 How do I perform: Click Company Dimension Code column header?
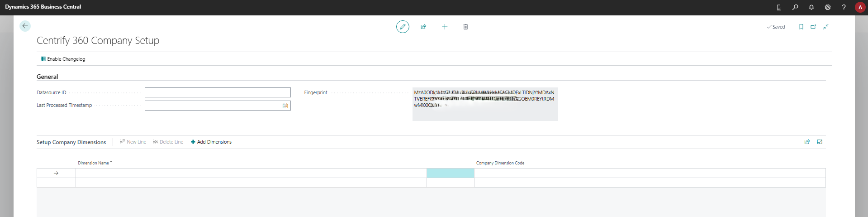500,163
